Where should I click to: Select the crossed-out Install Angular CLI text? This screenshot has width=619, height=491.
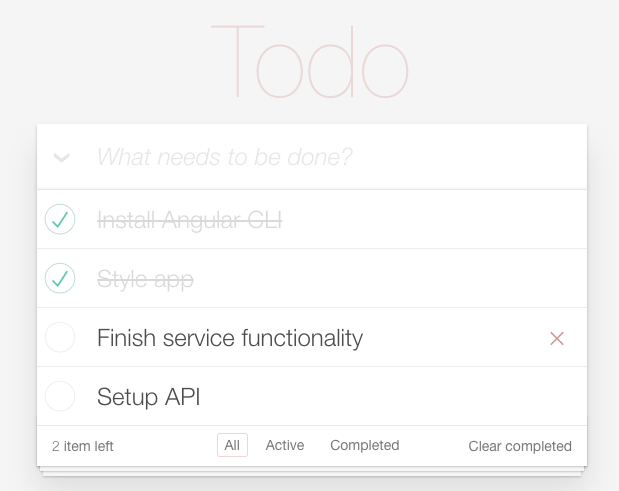point(189,220)
